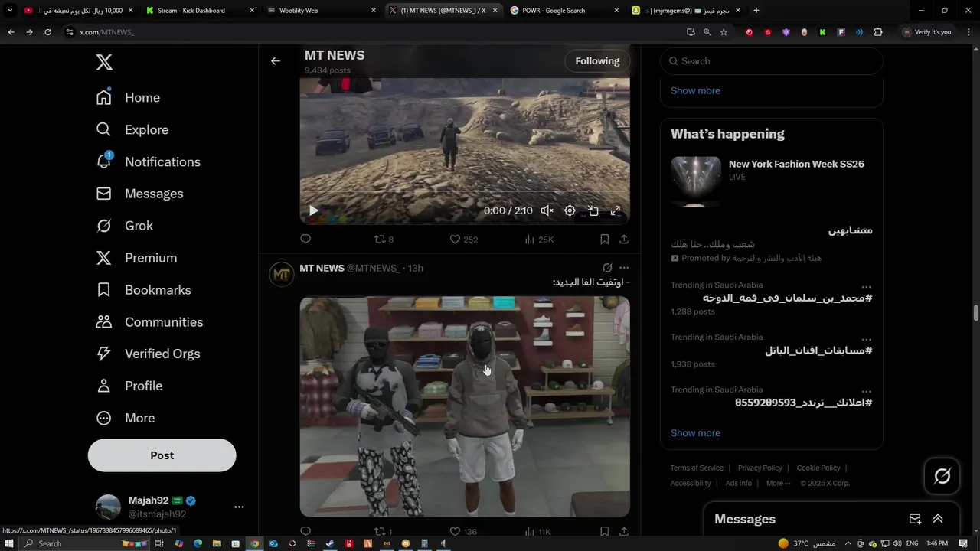
Task: Expand the Messages drawer
Action: pos(938,519)
